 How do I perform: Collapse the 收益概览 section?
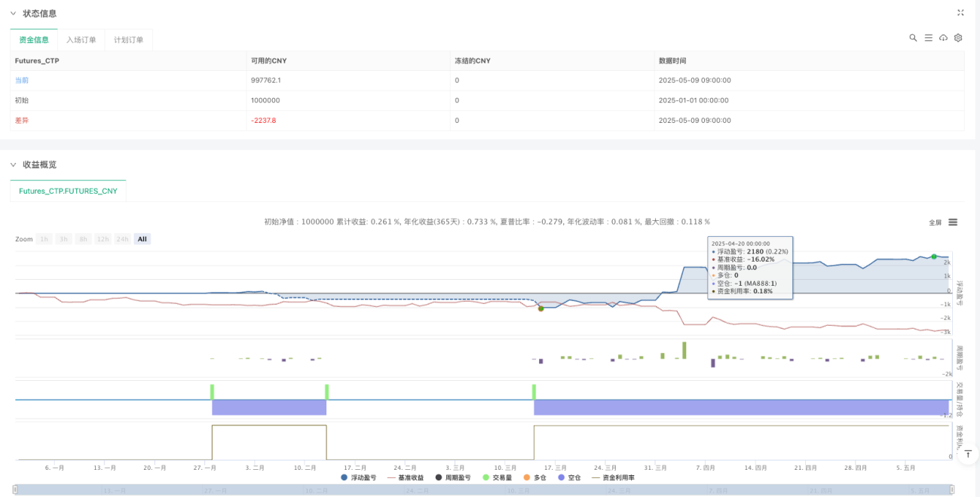[13, 164]
